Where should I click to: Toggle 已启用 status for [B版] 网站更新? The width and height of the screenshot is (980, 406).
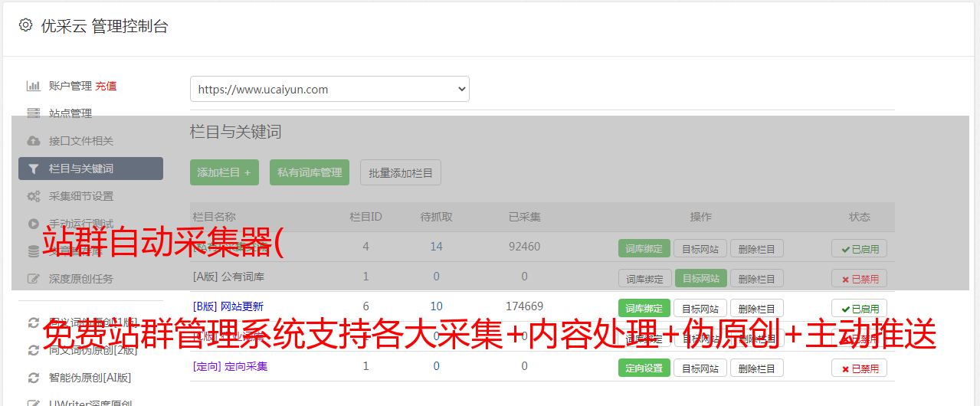pyautogui.click(x=859, y=308)
